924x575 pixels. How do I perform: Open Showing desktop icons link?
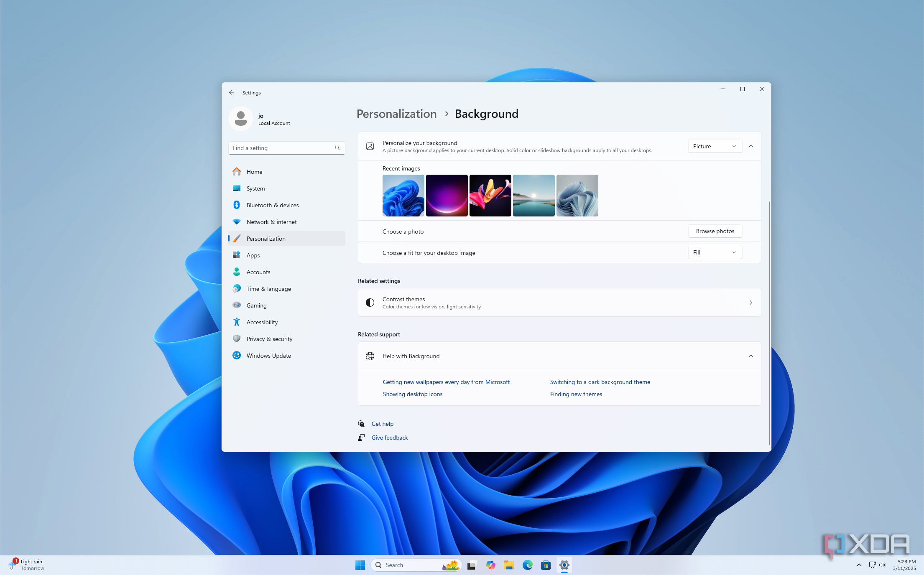(412, 394)
